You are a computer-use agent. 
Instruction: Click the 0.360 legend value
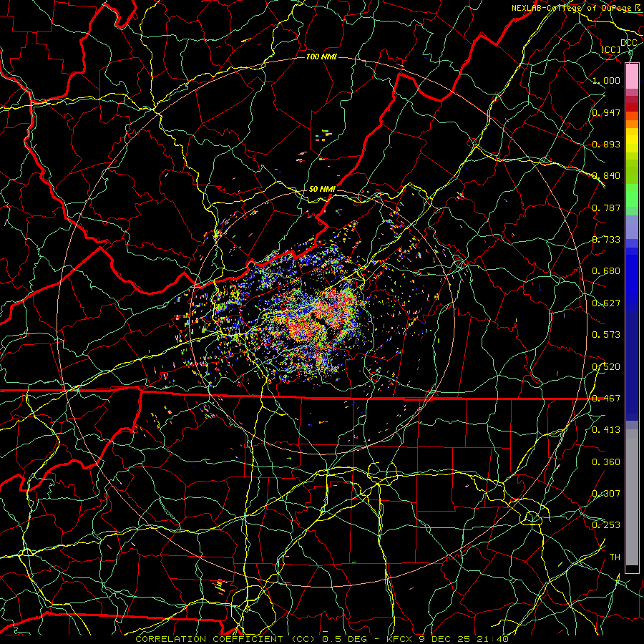[606, 462]
